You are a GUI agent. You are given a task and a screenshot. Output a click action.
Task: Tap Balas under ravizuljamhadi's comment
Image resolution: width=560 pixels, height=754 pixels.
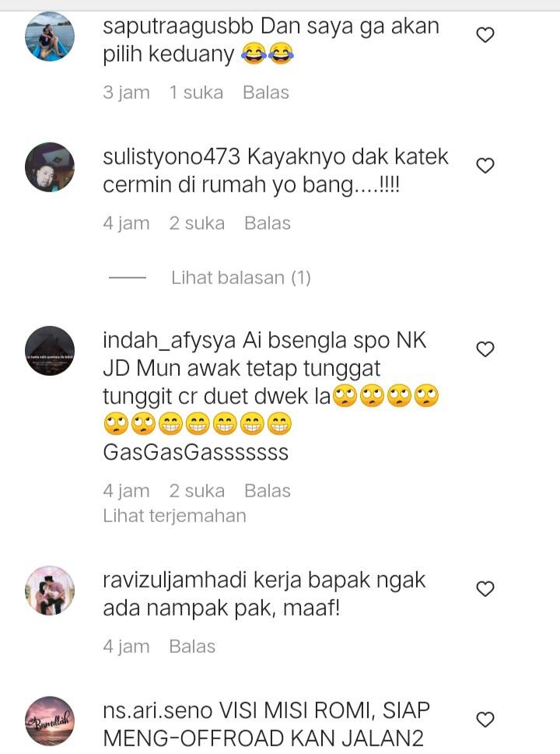tap(192, 647)
